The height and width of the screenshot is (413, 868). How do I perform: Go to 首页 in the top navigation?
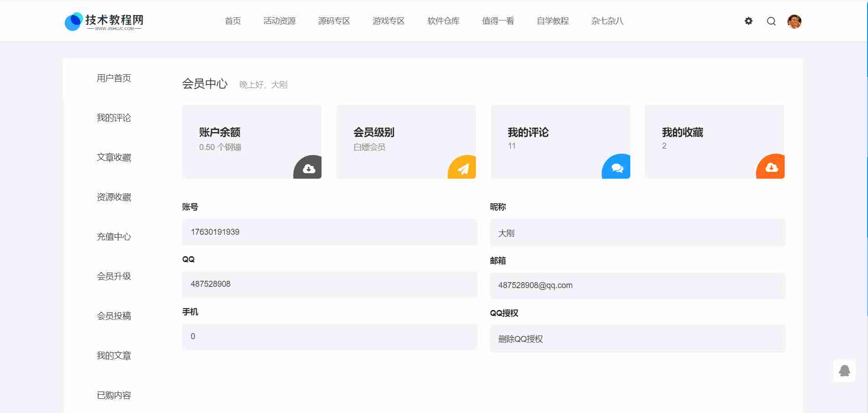233,21
